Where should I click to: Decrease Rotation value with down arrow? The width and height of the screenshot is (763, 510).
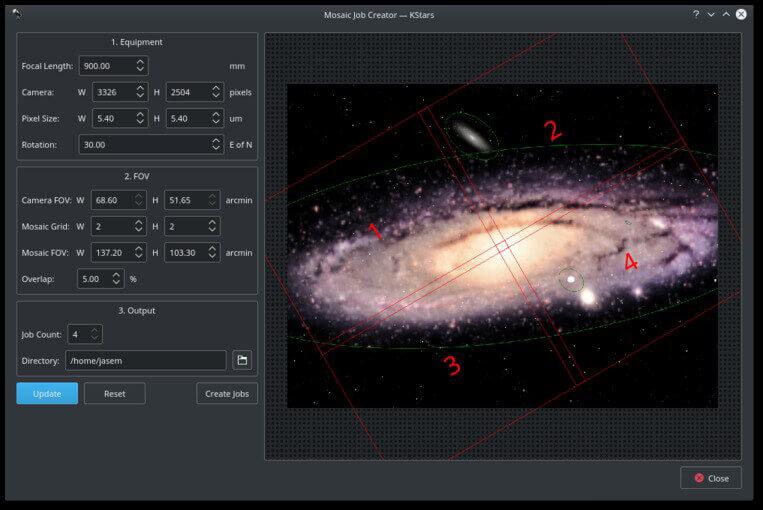(x=216, y=148)
